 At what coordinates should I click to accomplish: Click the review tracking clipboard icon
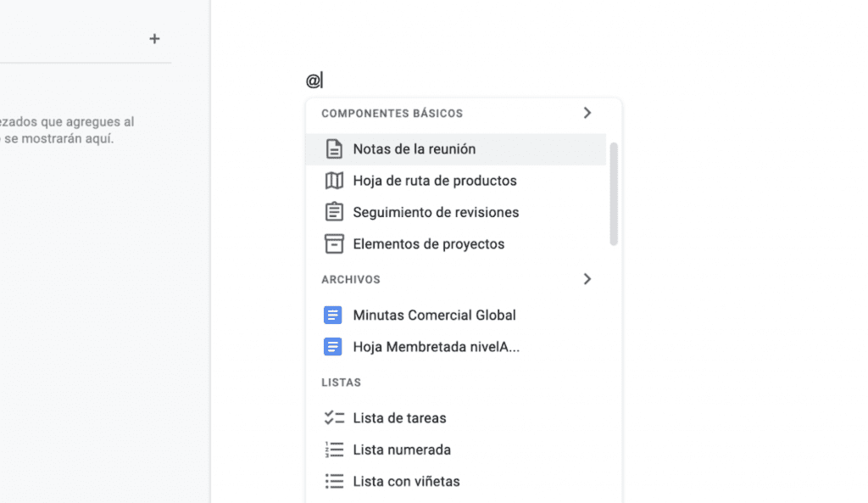334,212
